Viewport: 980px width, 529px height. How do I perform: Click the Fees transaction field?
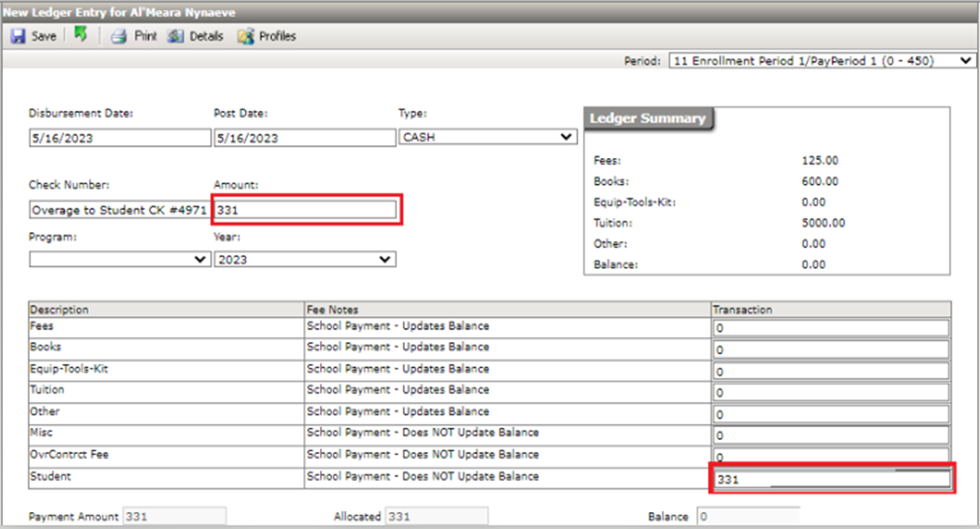(x=831, y=328)
